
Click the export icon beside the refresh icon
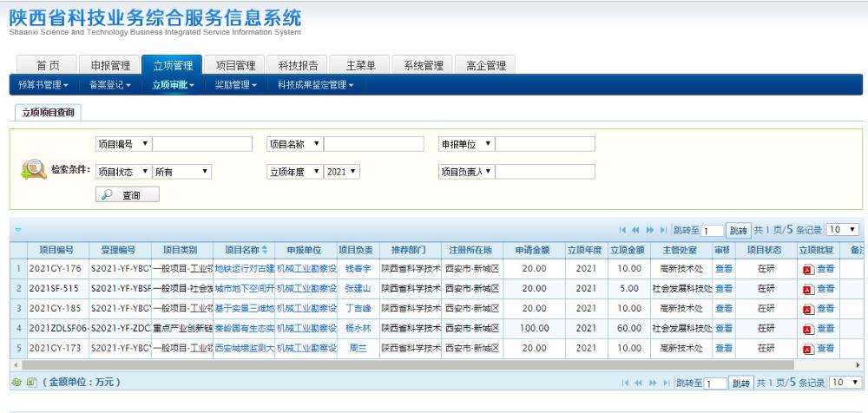tap(29, 383)
